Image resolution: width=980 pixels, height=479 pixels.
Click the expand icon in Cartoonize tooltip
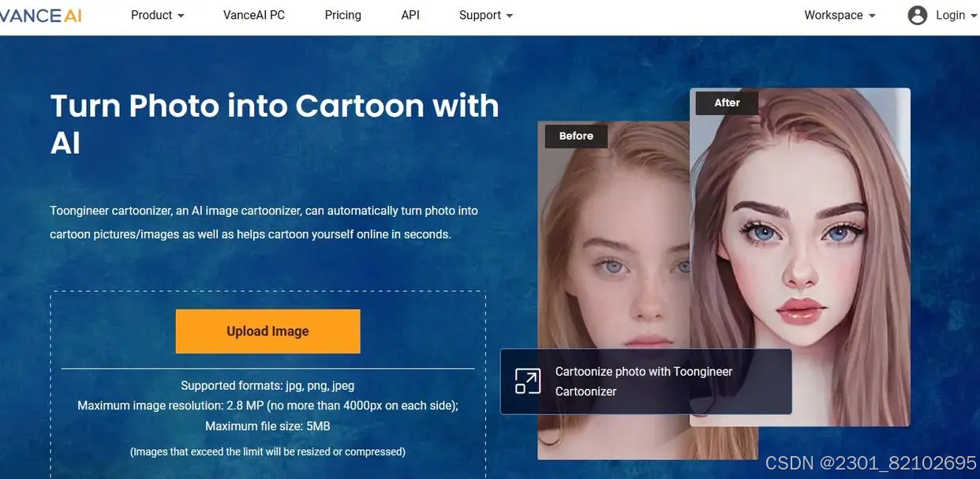pos(527,381)
